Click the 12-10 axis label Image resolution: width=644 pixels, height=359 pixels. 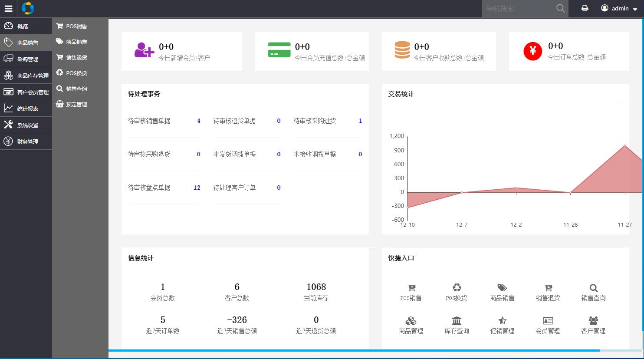[x=407, y=225]
